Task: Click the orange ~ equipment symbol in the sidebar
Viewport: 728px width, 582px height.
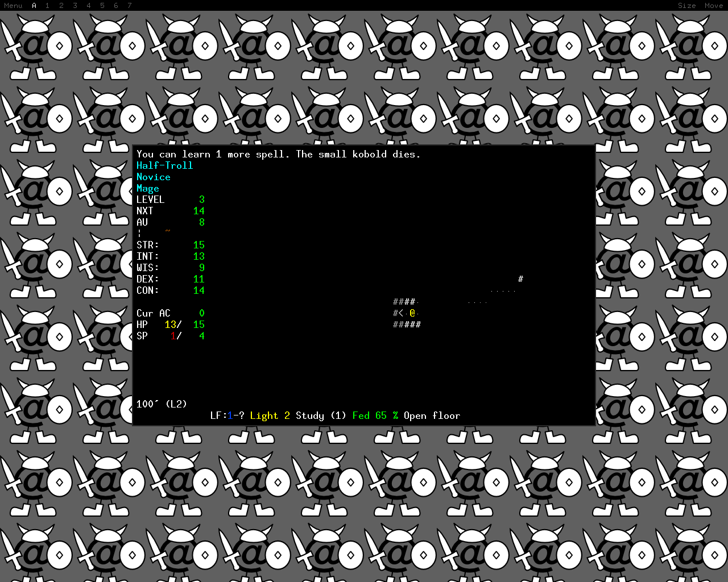Action: pyautogui.click(x=168, y=231)
